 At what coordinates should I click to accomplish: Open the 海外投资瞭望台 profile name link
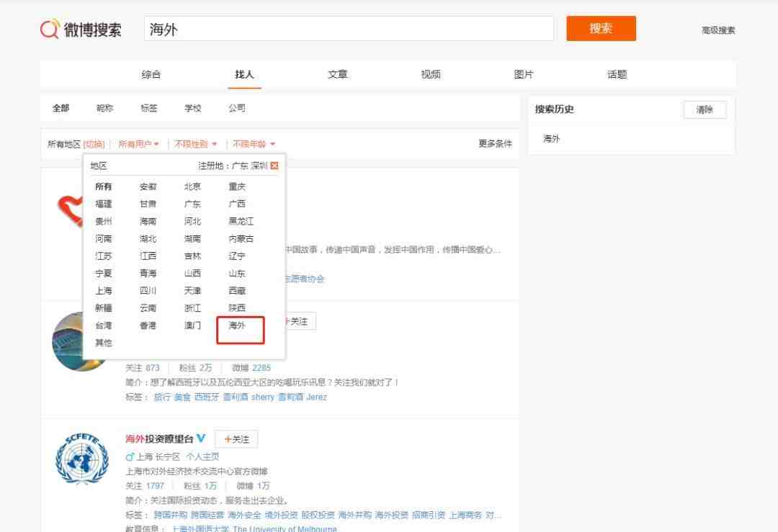point(159,439)
